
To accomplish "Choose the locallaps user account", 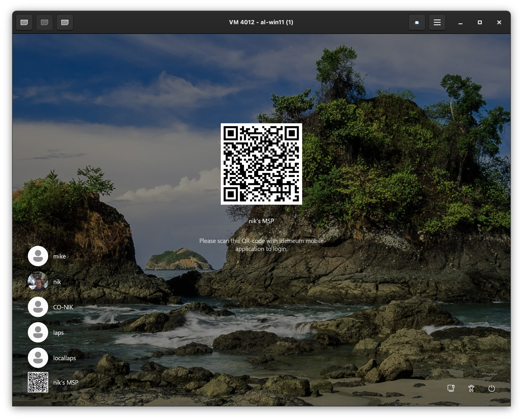I will click(52, 358).
